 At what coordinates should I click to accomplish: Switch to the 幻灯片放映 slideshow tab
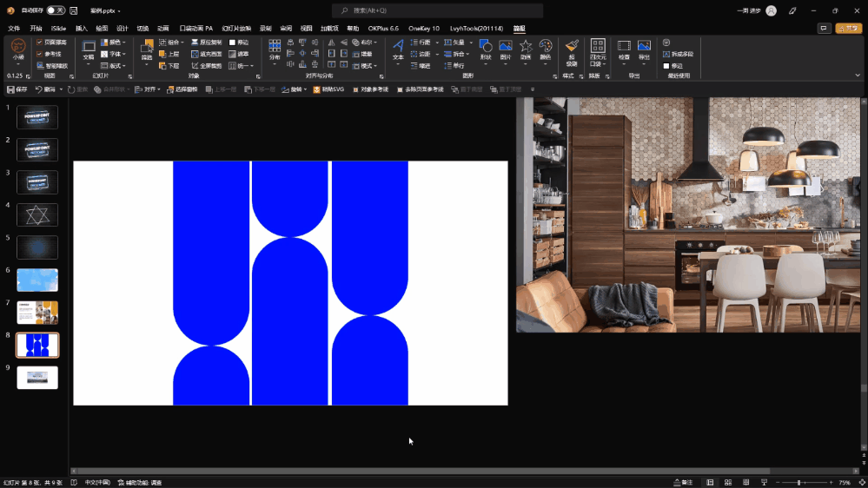236,28
